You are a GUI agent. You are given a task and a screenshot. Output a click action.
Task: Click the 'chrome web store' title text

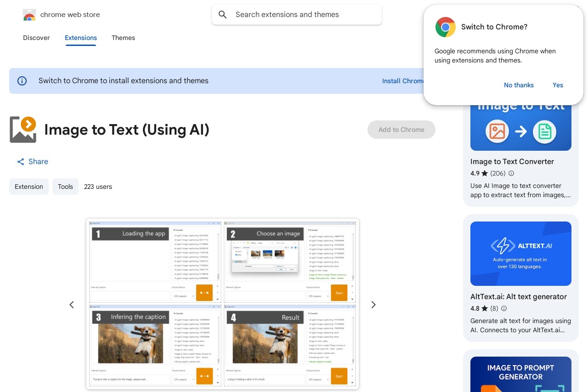click(70, 15)
